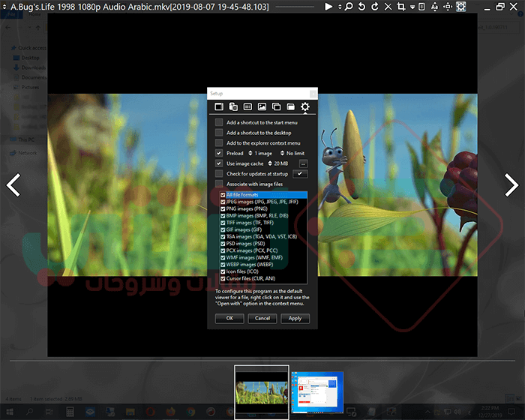Change text size with the Aa icon
Viewport: 525px width, 420px height.
(434, 7)
